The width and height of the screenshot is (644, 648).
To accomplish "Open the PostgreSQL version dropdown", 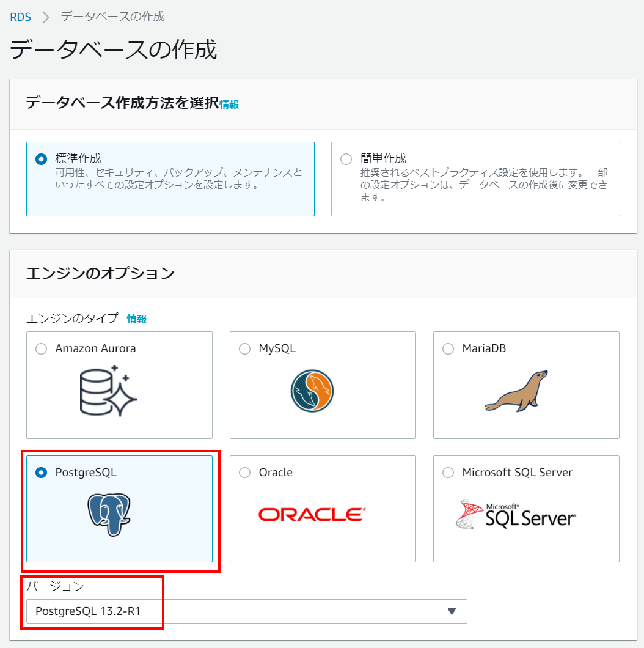I will (x=244, y=611).
